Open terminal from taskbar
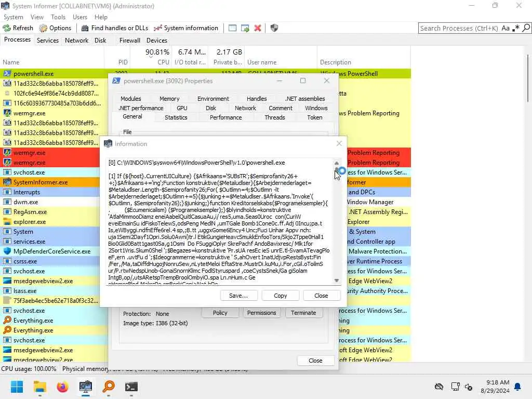Viewport: 532px width, 399px height. (x=131, y=387)
